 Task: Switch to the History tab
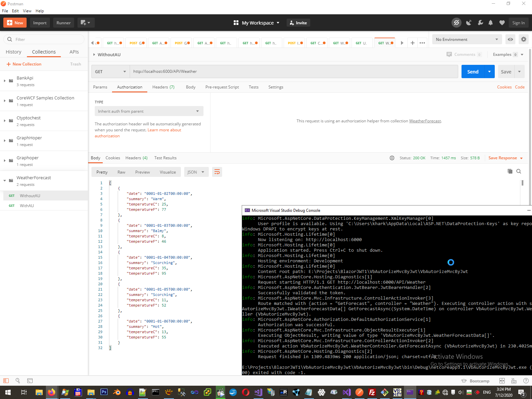coord(14,52)
